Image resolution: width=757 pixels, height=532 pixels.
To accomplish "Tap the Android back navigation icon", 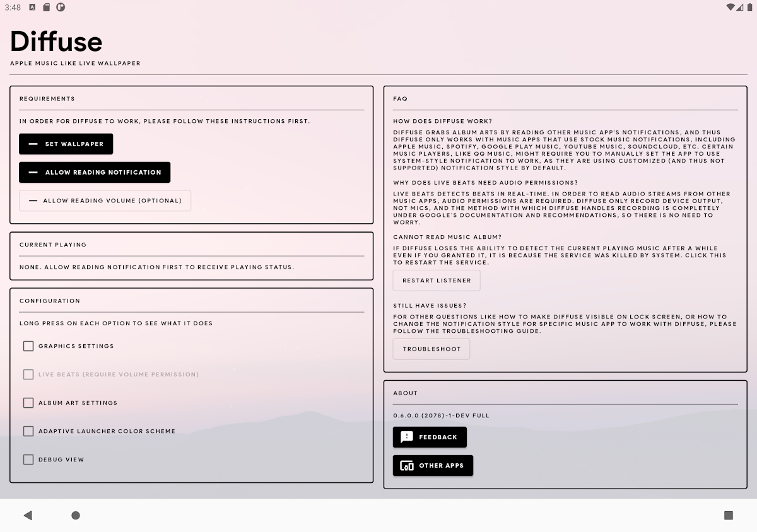I will pyautogui.click(x=28, y=516).
